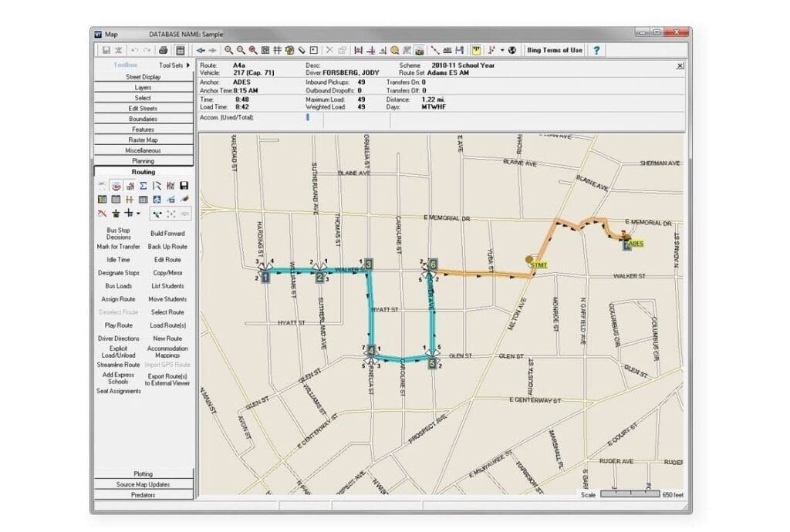This screenshot has height=532, width=790.
Task: Close the route info panel with X
Action: coord(679,66)
